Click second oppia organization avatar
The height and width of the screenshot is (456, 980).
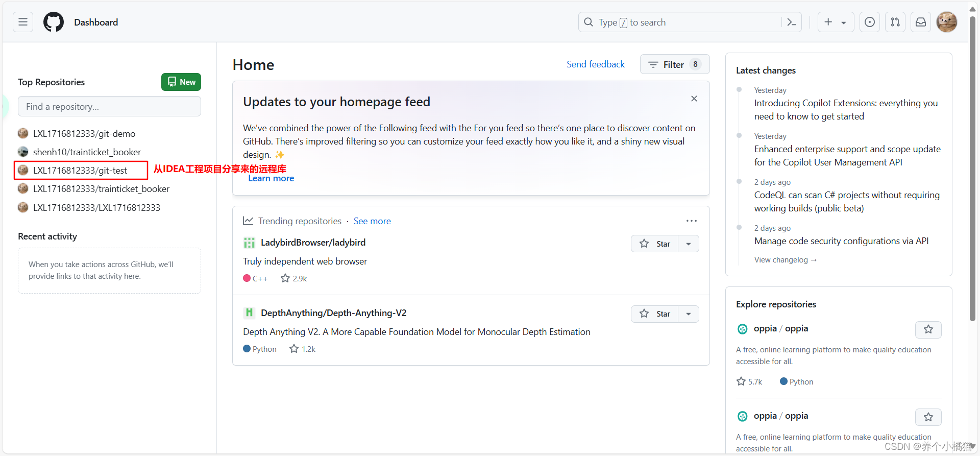tap(742, 416)
